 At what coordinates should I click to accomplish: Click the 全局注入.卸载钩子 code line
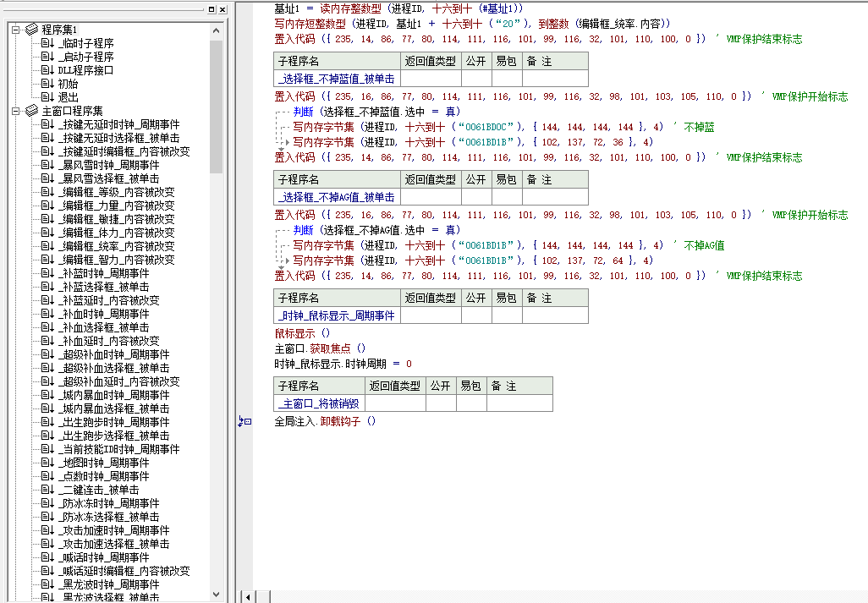[x=325, y=421]
